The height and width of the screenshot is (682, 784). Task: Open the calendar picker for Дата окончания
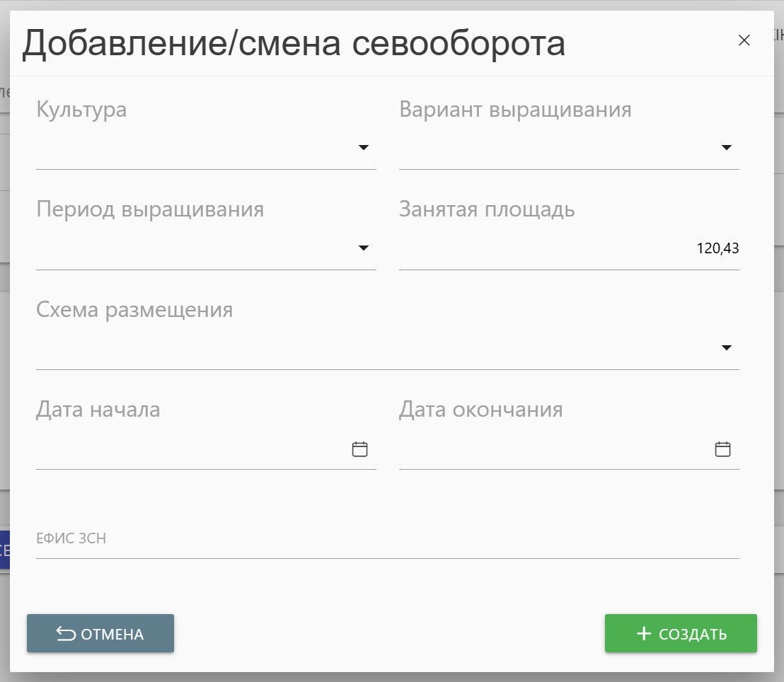pos(722,449)
